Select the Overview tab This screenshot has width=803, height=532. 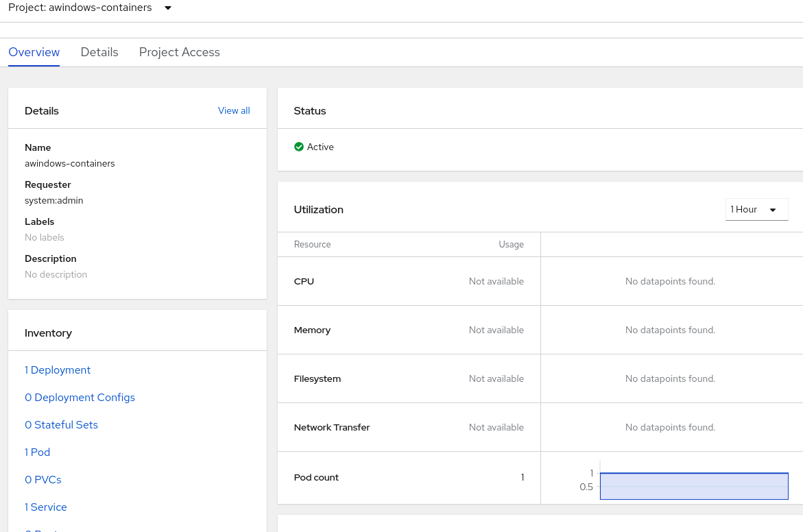34,52
